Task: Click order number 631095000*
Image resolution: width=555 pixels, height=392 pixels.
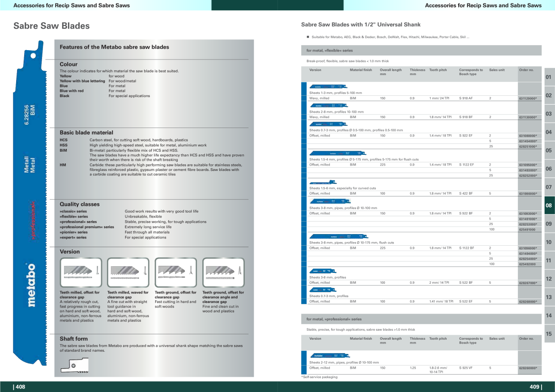Action: click(x=528, y=165)
